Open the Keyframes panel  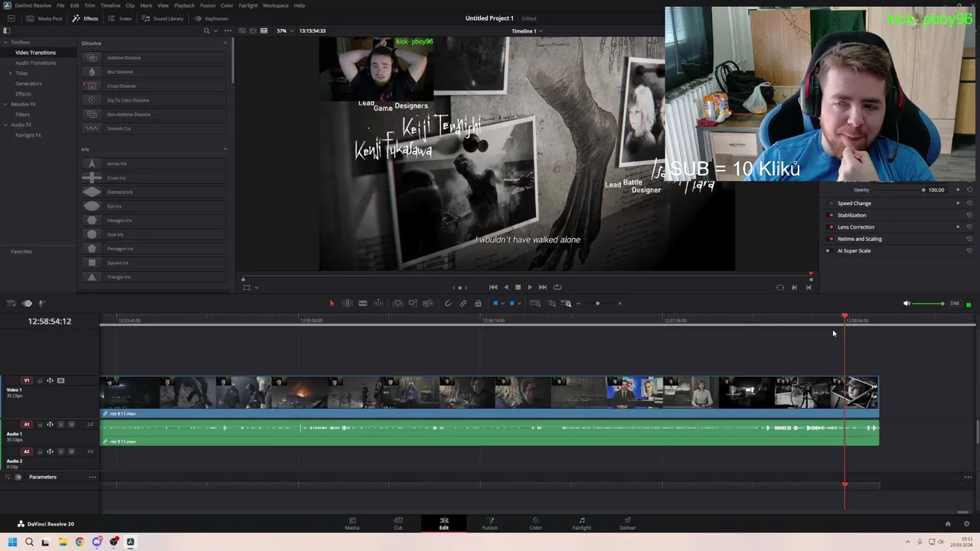point(211,18)
